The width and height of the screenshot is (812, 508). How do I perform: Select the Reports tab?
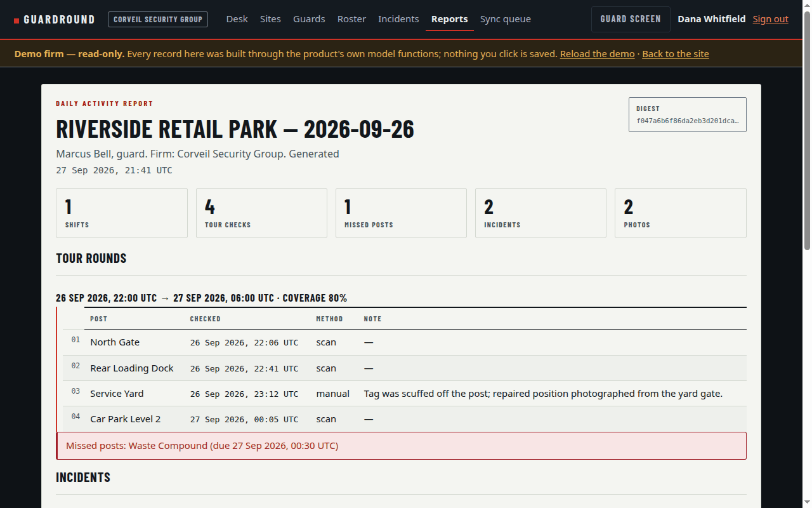click(450, 19)
